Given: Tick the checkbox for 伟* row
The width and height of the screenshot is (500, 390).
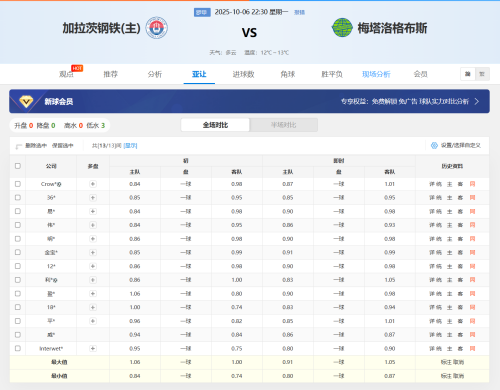Looking at the screenshot, I should (x=18, y=225).
